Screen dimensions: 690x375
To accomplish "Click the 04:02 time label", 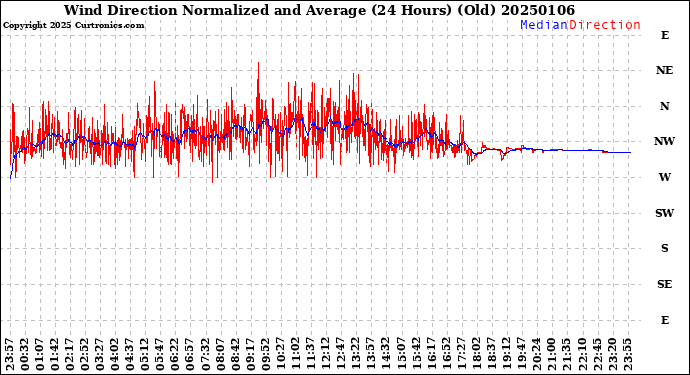I will (115, 355).
